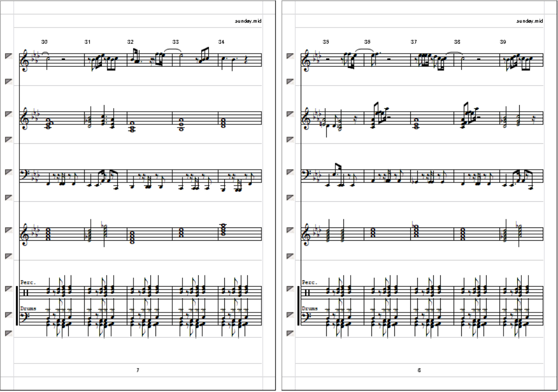Viewport: 558px width, 392px height.
Task: Click the triangle handle beside page 7's top treble staff
Action: coord(9,56)
